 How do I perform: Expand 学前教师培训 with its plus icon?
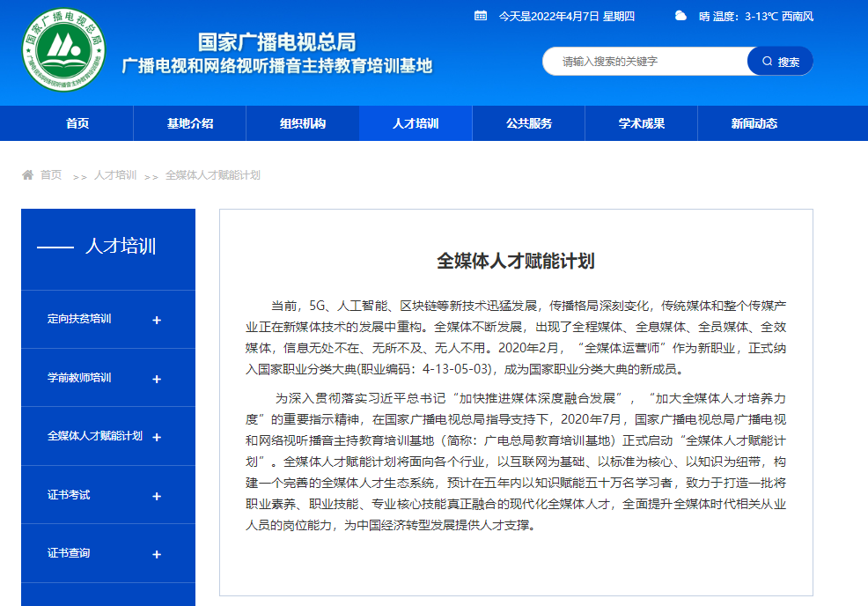coord(157,379)
